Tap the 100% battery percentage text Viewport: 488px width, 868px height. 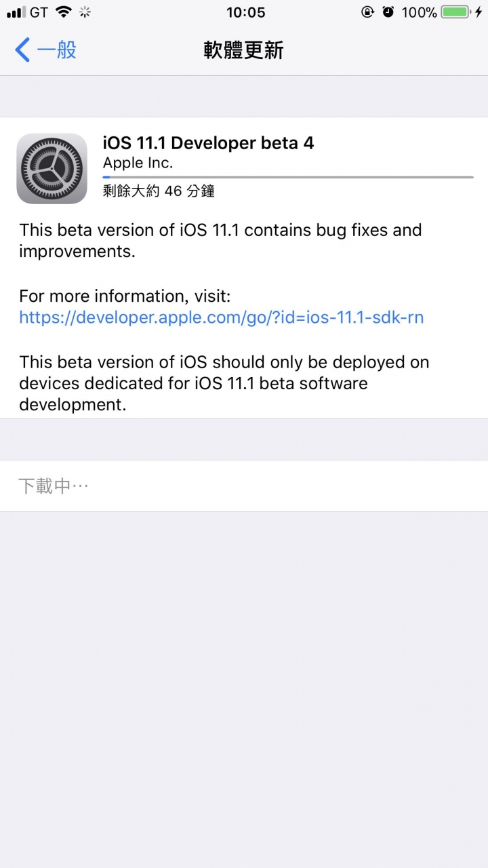click(419, 12)
